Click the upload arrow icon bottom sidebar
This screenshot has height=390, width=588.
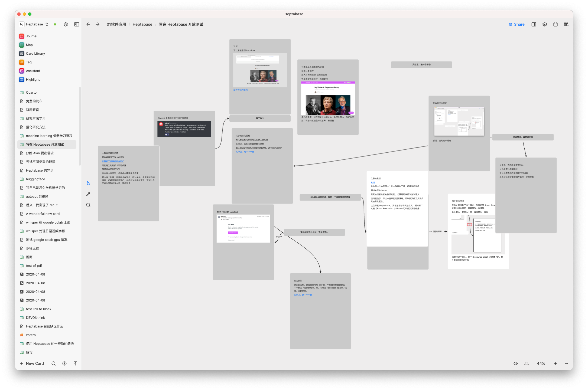(75, 363)
